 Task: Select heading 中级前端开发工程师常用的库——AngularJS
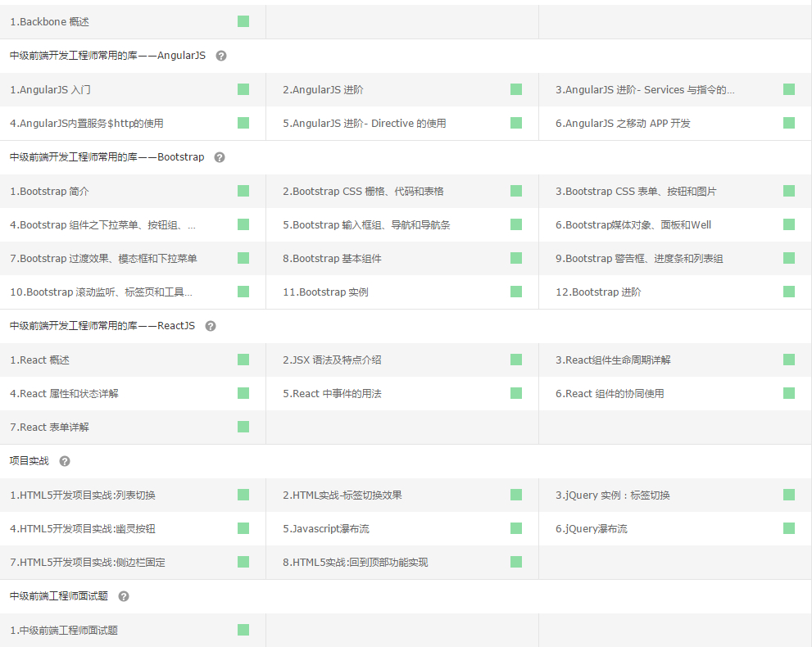coord(107,56)
